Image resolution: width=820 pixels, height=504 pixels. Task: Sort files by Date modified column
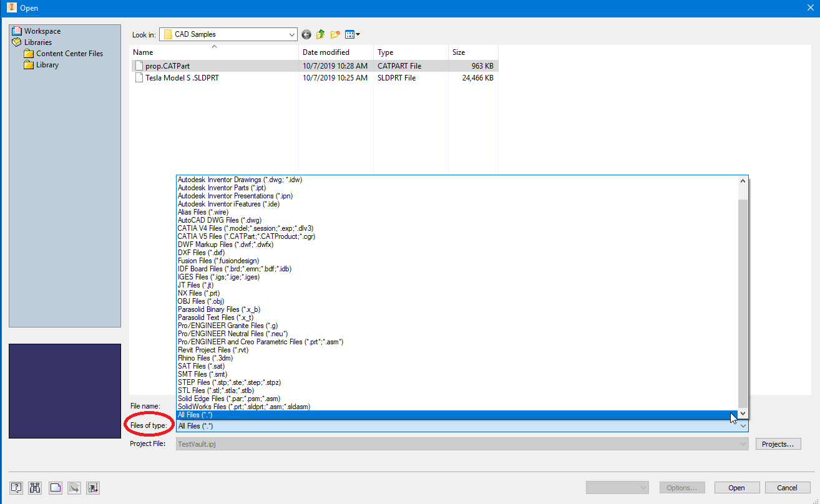tap(326, 52)
